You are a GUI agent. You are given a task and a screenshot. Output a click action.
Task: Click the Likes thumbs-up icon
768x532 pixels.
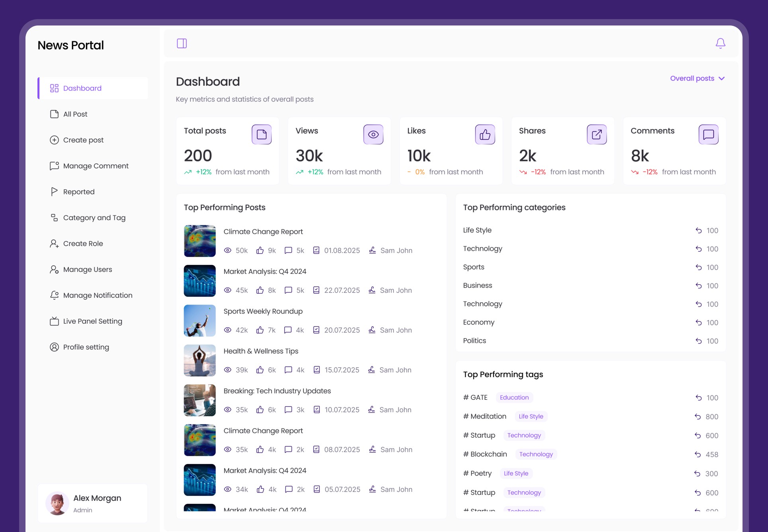(485, 135)
